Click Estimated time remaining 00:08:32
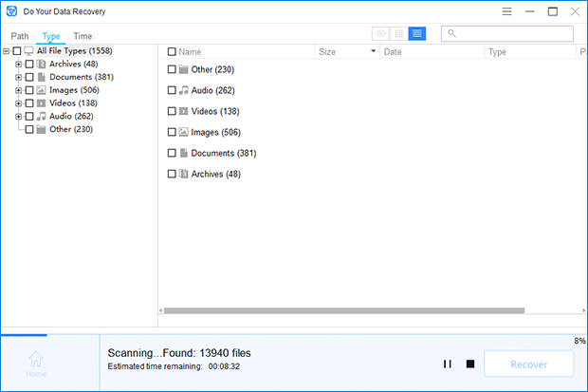 [174, 366]
